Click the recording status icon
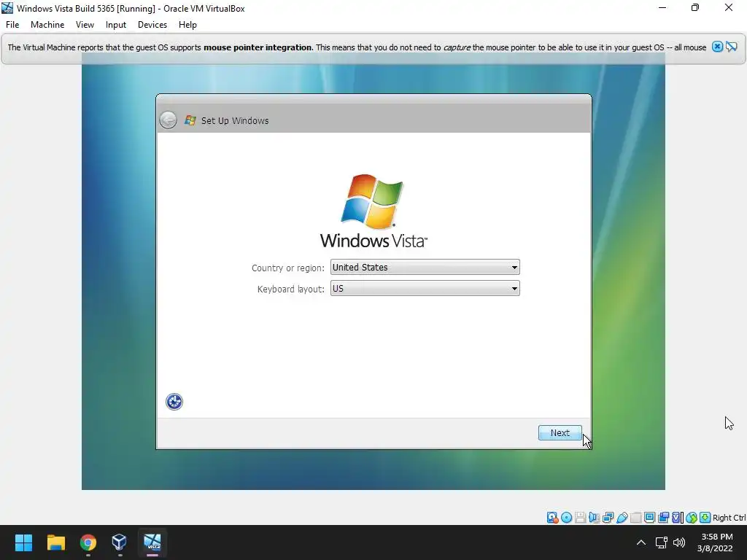The height and width of the screenshot is (560, 747). click(x=663, y=518)
